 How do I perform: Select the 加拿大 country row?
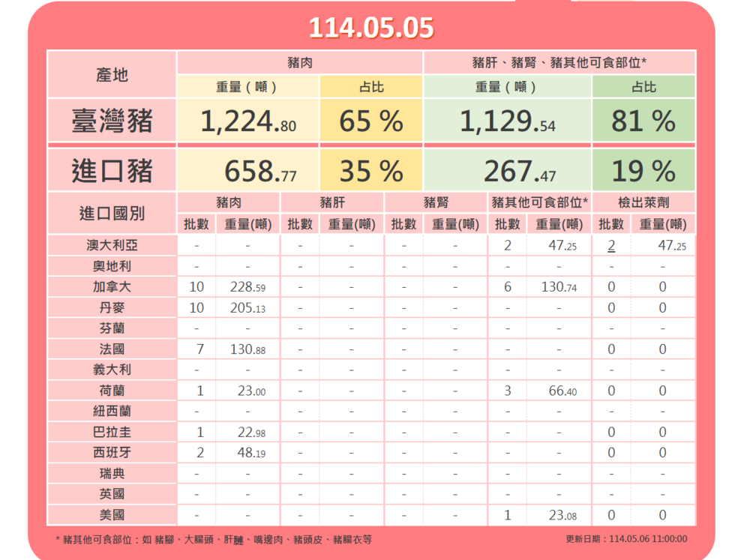(x=111, y=286)
